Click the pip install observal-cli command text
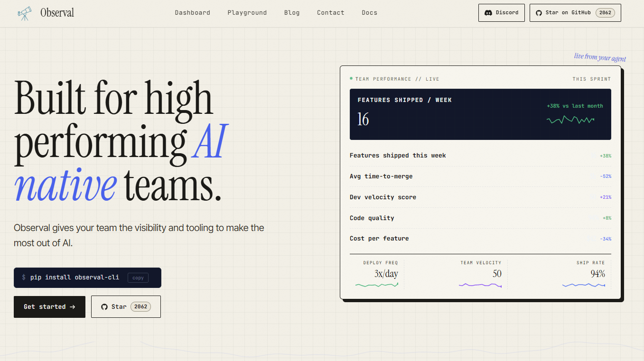 pyautogui.click(x=75, y=278)
